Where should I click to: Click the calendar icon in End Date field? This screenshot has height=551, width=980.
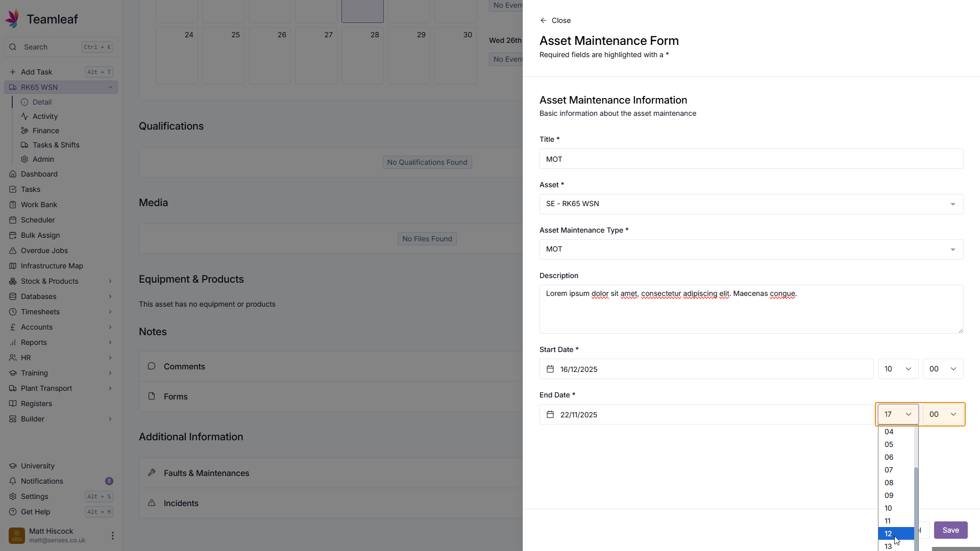550,414
